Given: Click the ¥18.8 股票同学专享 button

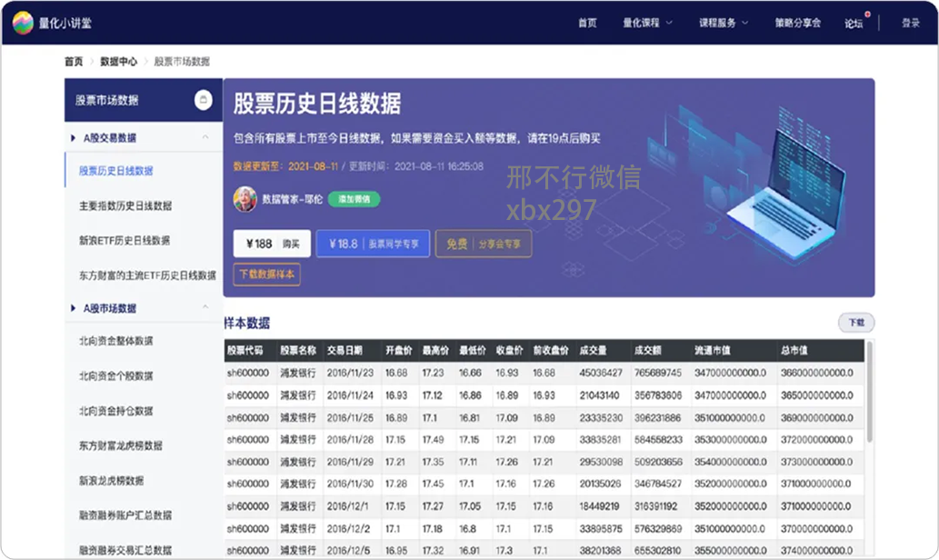Looking at the screenshot, I should [373, 244].
